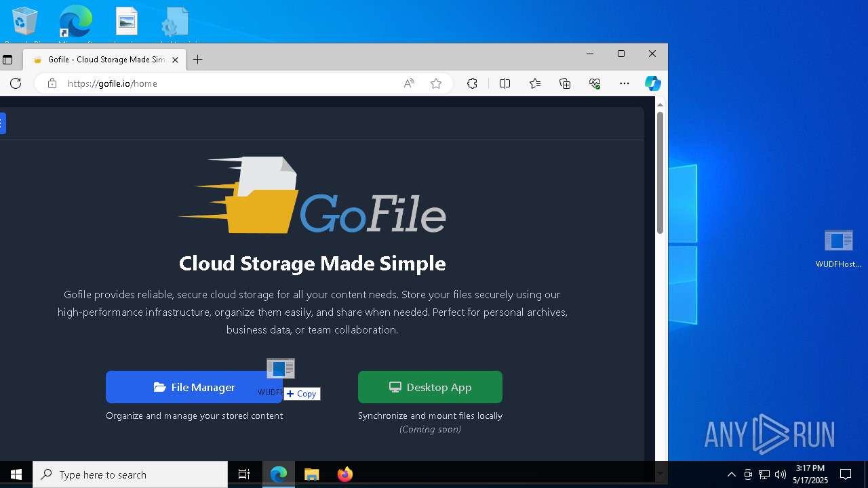View site information via the lock icon

coord(52,83)
